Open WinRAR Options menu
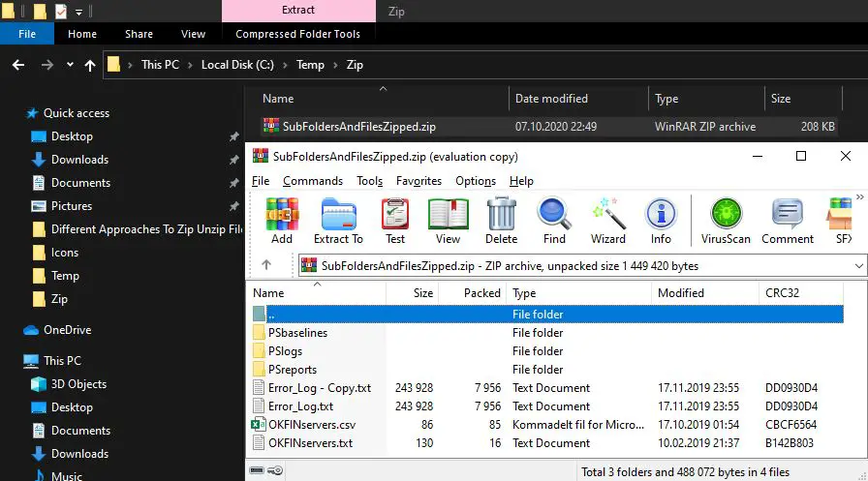868x481 pixels. point(476,181)
